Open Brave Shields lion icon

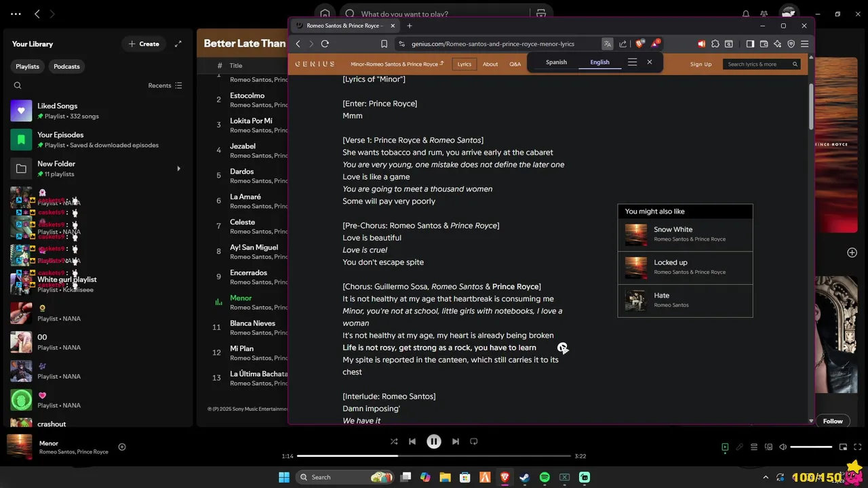click(x=639, y=44)
